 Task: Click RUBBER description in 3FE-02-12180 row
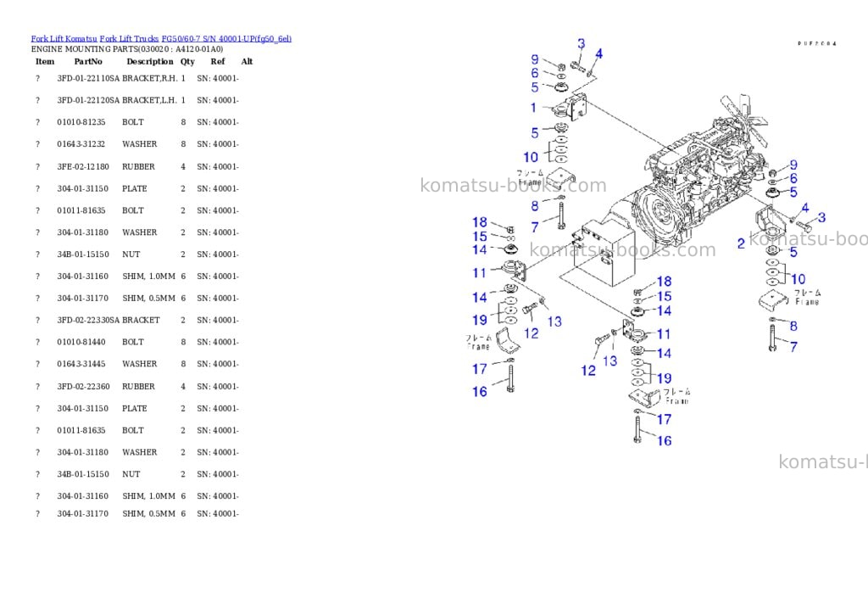[138, 167]
